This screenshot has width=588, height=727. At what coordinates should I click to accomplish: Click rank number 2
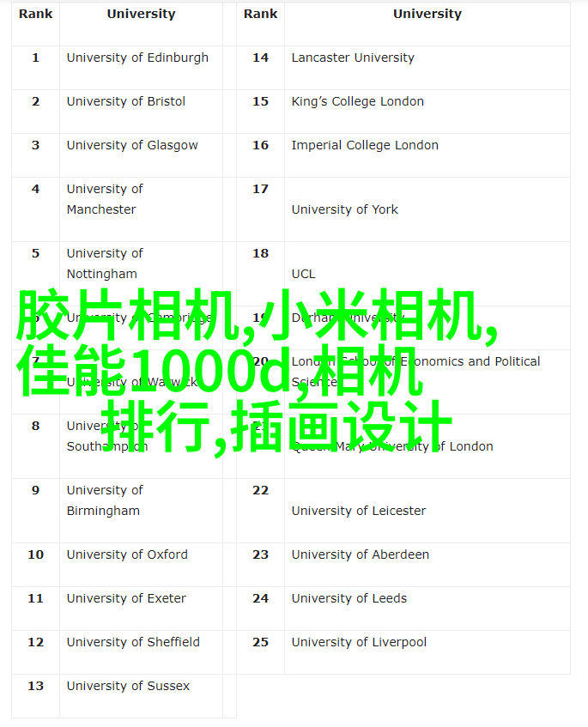pyautogui.click(x=36, y=101)
